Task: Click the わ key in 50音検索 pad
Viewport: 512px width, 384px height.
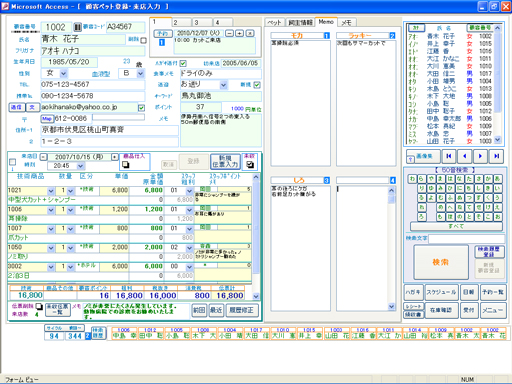Action: (412, 179)
